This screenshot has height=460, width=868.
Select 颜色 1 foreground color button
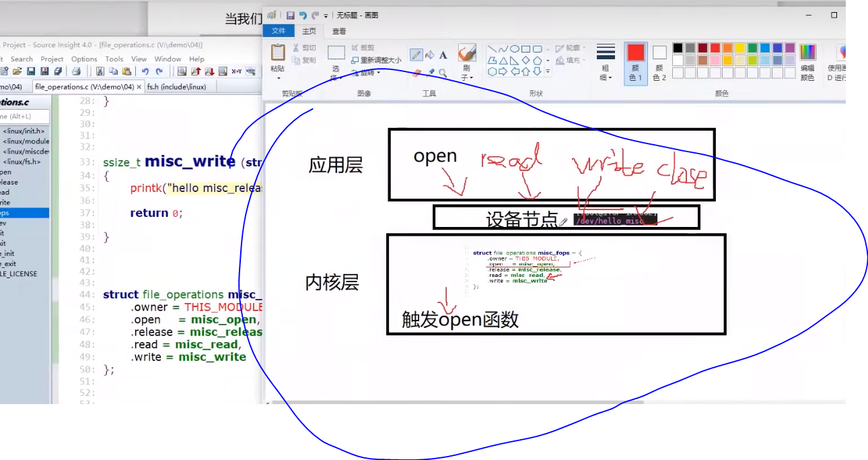(635, 63)
